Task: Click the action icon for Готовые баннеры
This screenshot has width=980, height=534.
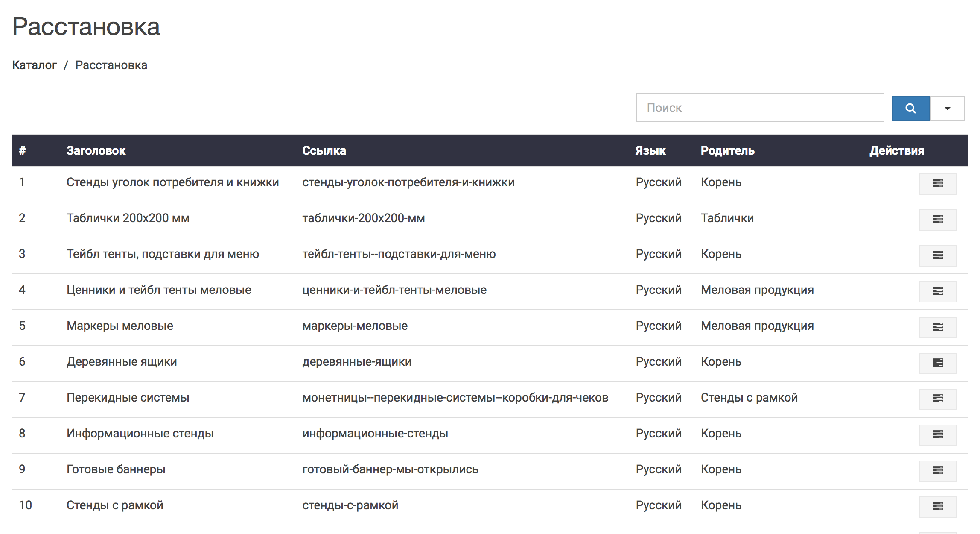Action: (938, 471)
